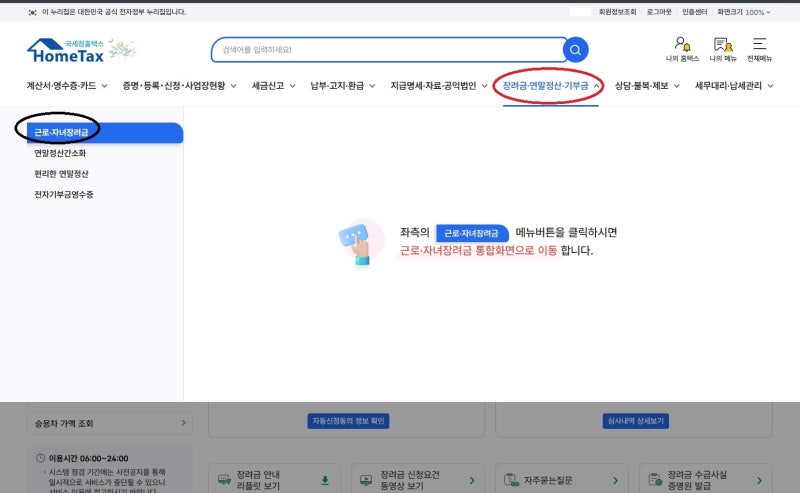Image resolution: width=800 pixels, height=493 pixels.
Task: Click the hand pointing illustration icon
Action: click(x=360, y=243)
